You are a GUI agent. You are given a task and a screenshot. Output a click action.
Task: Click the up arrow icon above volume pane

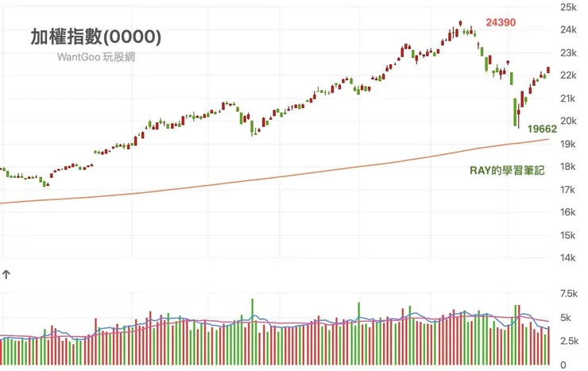(x=6, y=276)
